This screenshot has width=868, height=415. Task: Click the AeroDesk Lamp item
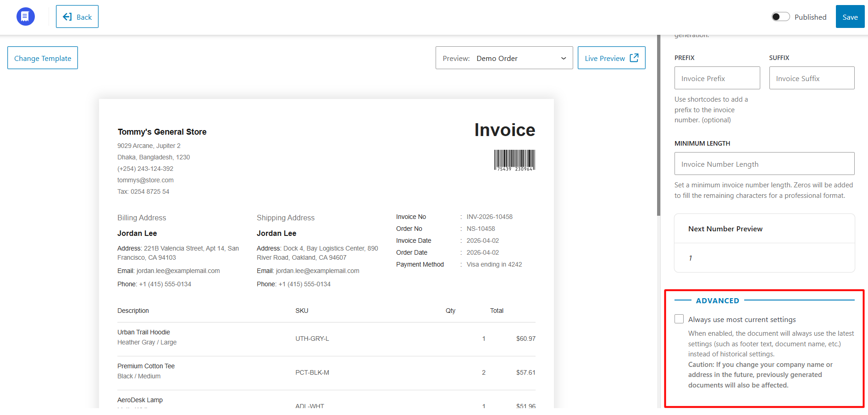140,400
